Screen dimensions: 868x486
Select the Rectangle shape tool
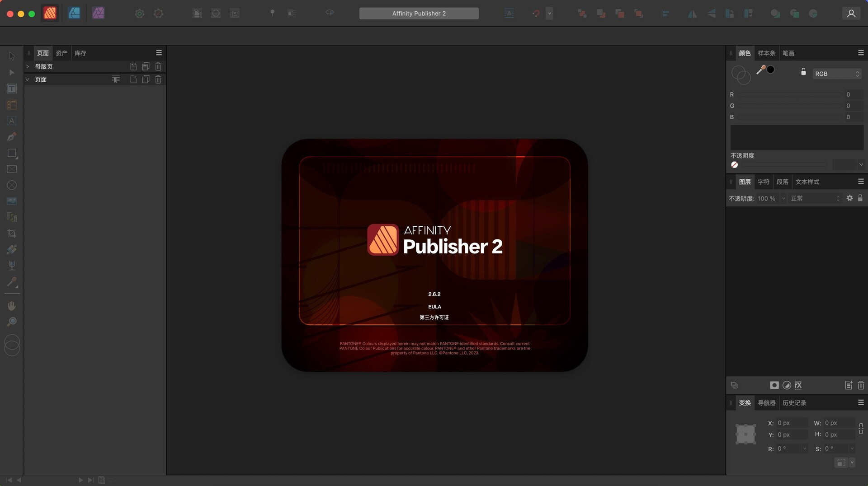pos(12,153)
